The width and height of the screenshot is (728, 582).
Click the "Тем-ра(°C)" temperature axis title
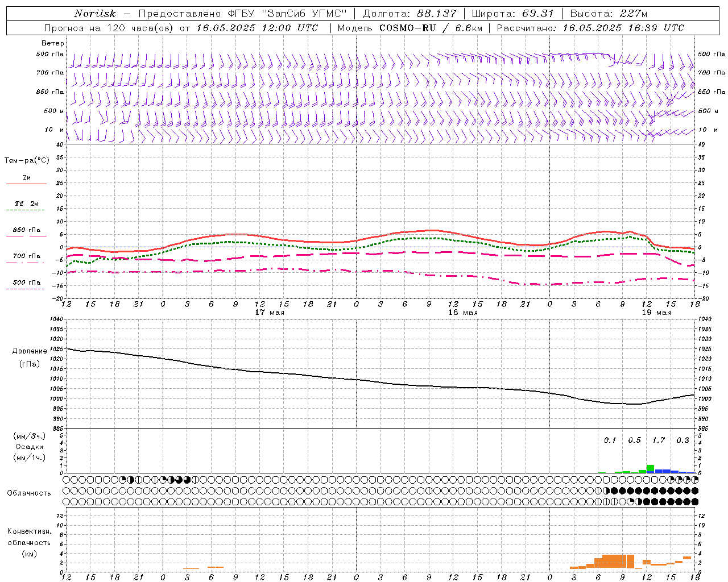pos(27,161)
